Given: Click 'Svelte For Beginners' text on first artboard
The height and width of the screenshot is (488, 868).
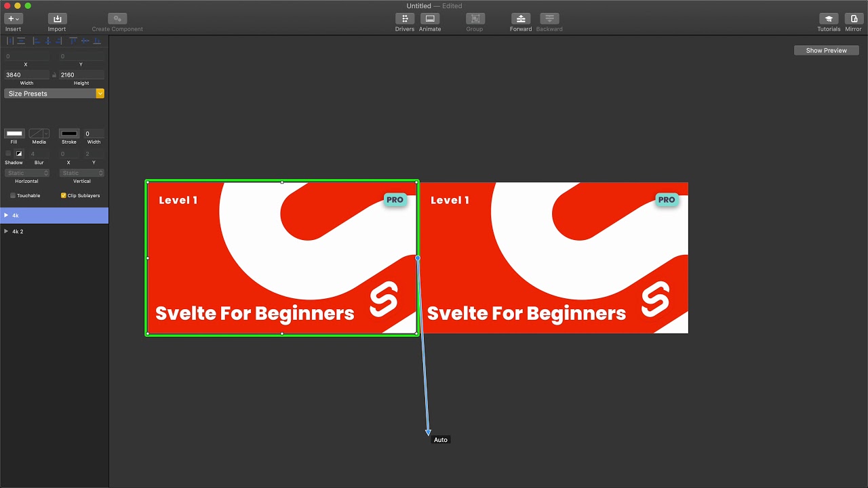Looking at the screenshot, I should click(255, 313).
